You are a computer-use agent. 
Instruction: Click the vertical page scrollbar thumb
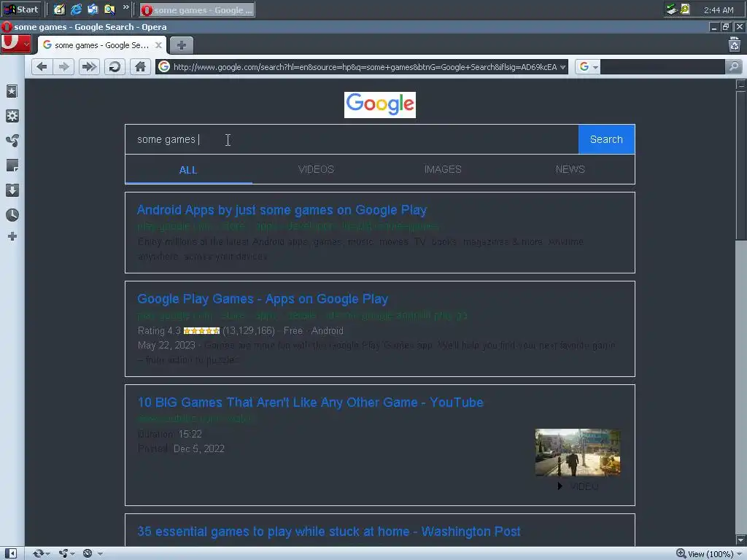[x=741, y=164]
